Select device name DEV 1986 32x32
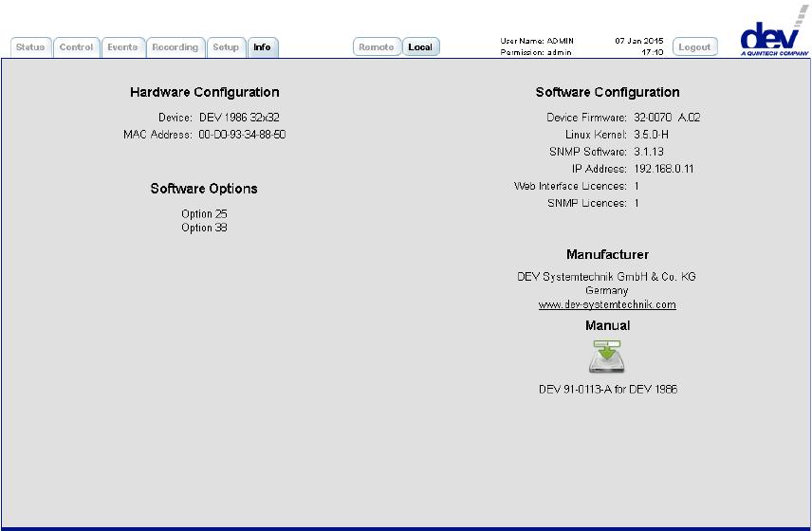812x531 pixels. point(239,118)
